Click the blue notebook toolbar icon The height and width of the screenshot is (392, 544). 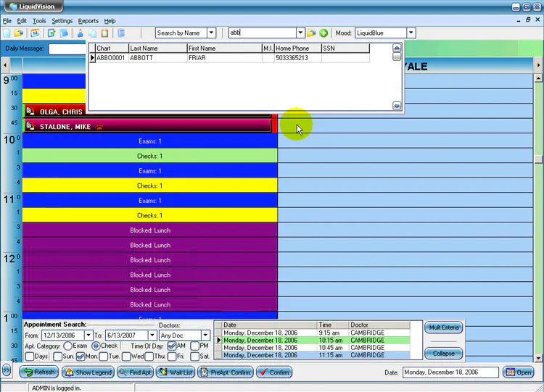click(64, 33)
